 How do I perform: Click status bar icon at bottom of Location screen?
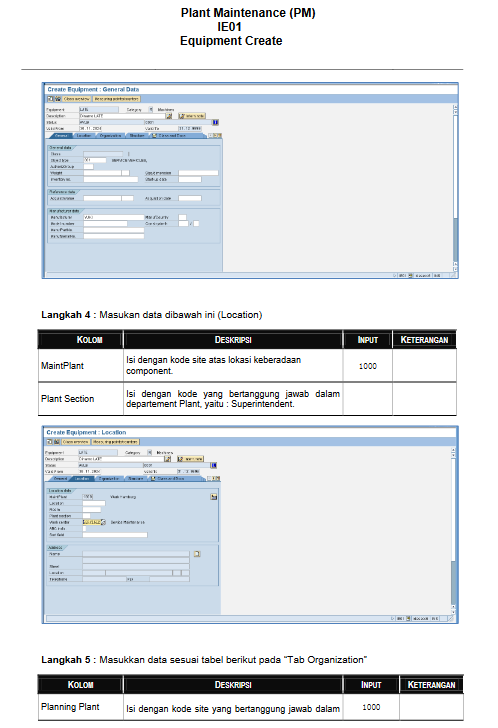pos(408,618)
